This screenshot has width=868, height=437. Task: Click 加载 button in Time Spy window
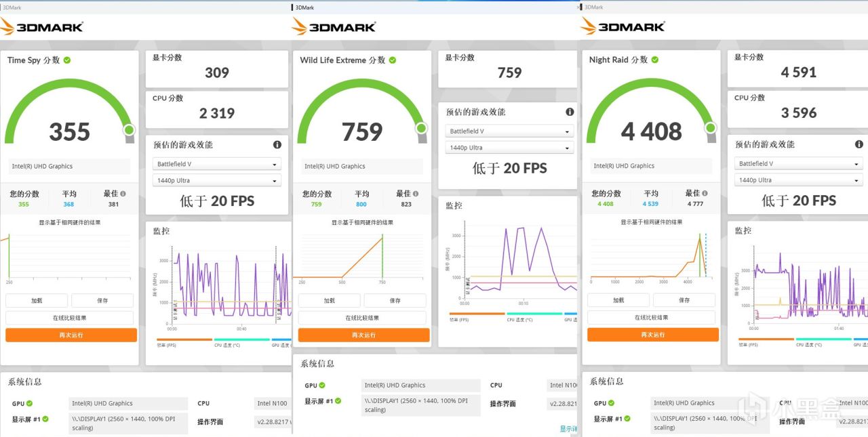(37, 300)
